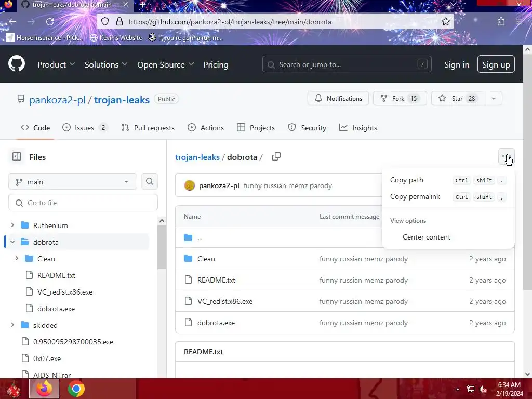Click the site padlock icon
The width and height of the screenshot is (532, 399).
tap(119, 22)
